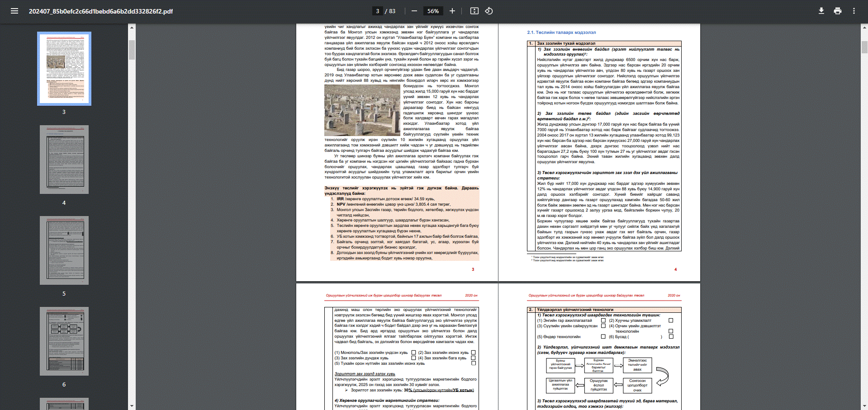Click page number 3 at page bottom
Screen dimensions: 868x410
coord(473,269)
